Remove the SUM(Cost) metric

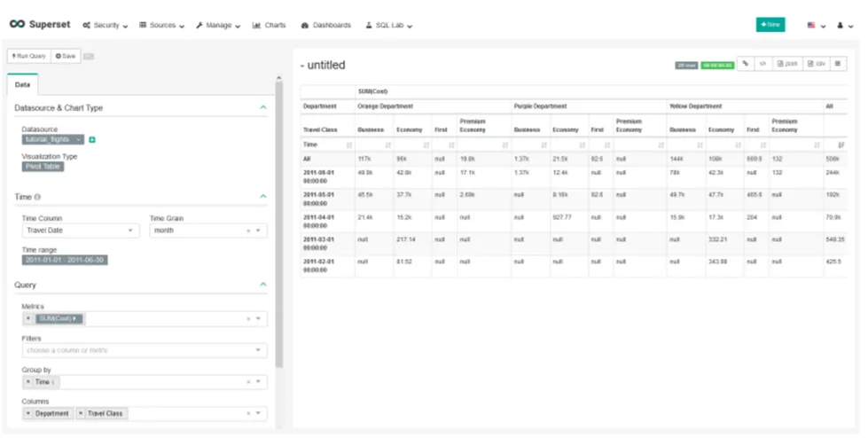point(28,318)
